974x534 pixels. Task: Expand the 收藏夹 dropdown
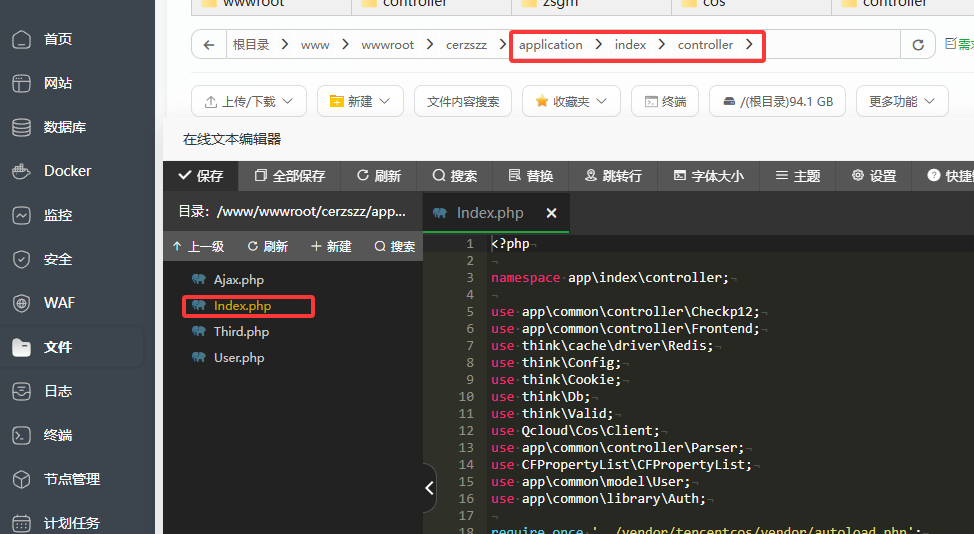pos(571,101)
